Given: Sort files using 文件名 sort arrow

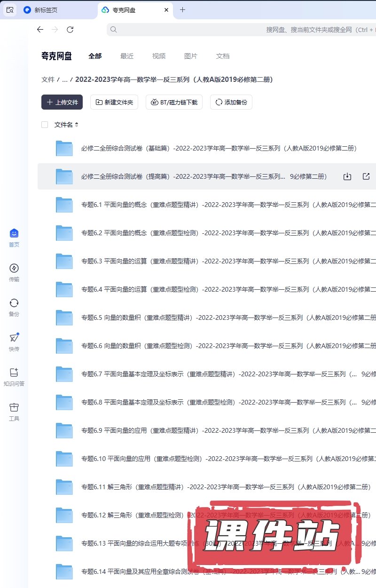Looking at the screenshot, I should pyautogui.click(x=77, y=125).
